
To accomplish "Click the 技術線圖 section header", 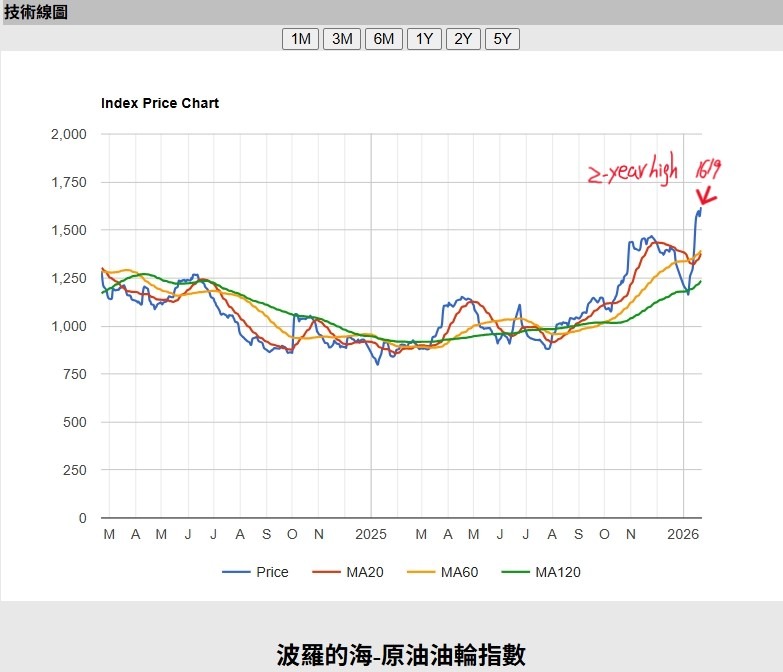I will click(x=36, y=12).
